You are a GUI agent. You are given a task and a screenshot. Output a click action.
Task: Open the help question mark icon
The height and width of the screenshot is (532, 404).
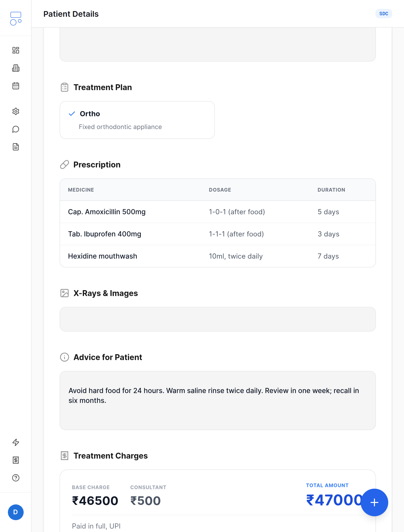pos(16,478)
